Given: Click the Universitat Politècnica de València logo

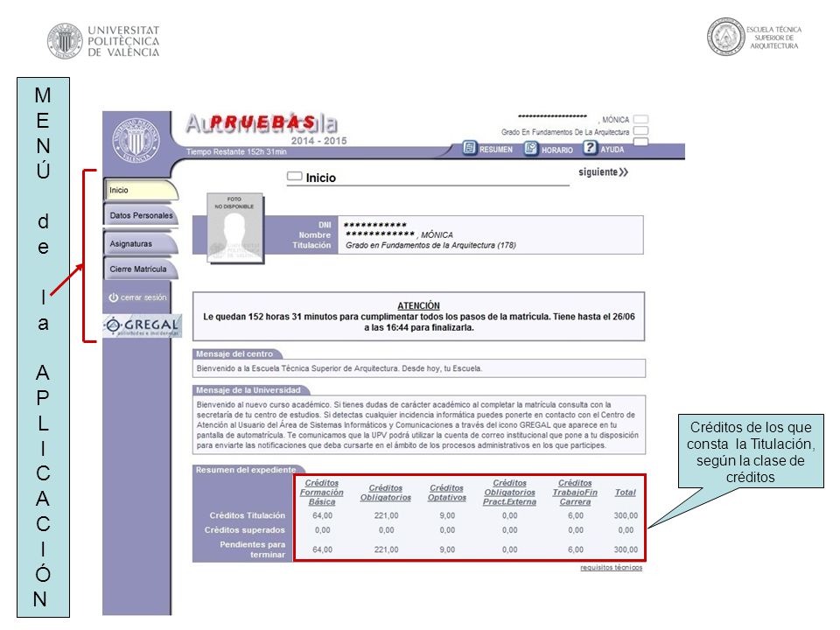Looking at the screenshot, I should 104,41.
